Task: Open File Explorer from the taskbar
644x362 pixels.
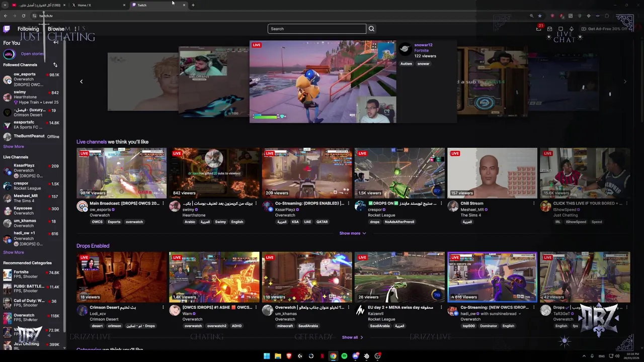Action: point(278,356)
